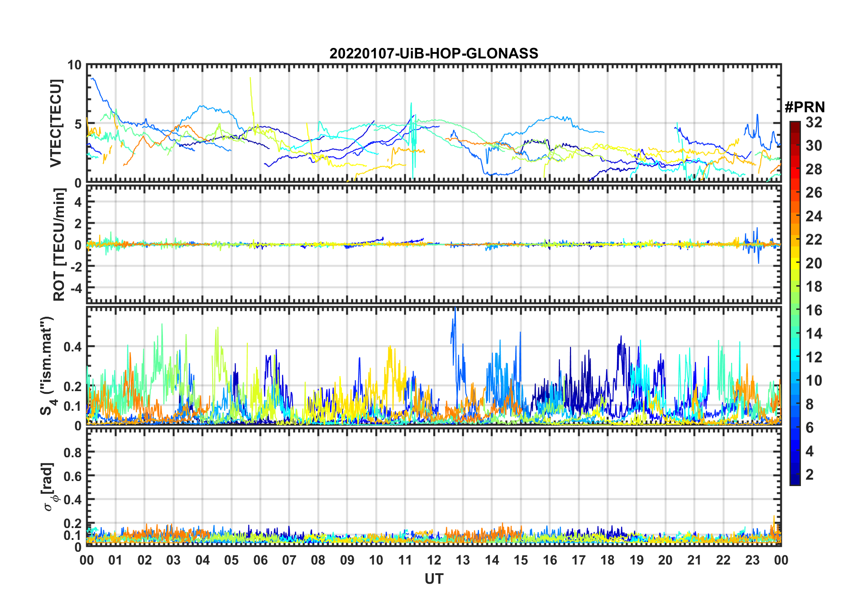Click the dark red top of colorbar
This screenshot has height=607, width=868.
coord(795,125)
